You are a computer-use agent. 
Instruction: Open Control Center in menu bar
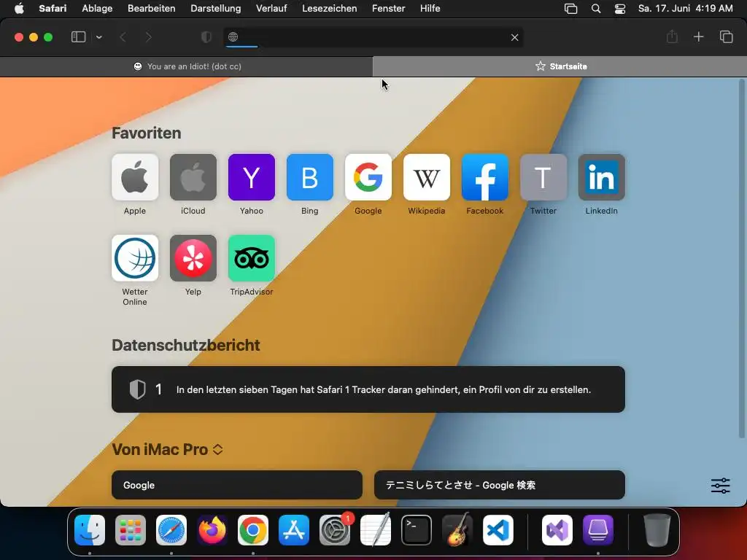(x=620, y=9)
